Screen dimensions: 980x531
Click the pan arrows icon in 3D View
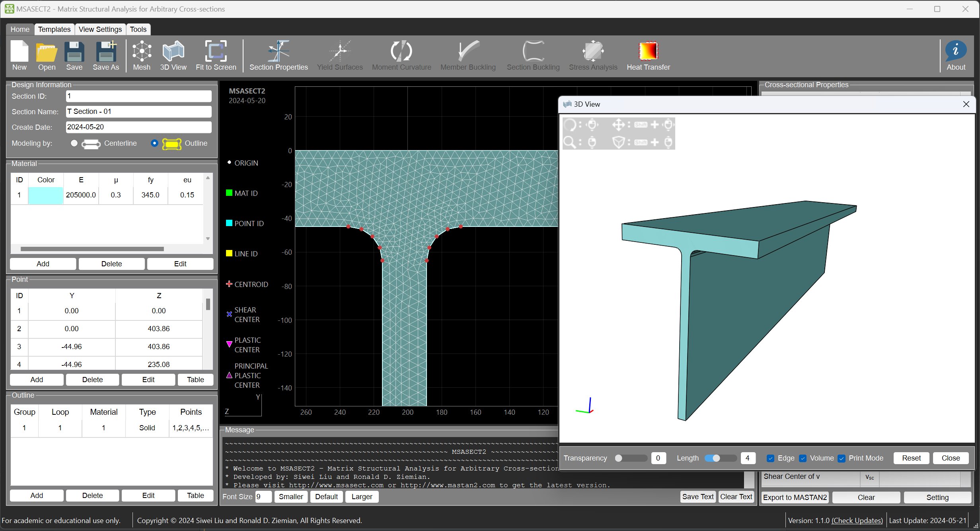(618, 125)
